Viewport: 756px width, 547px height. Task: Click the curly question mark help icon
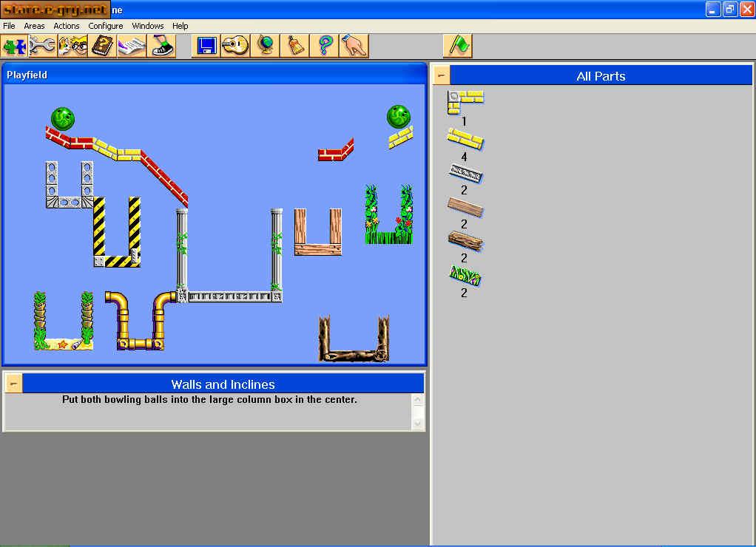325,47
